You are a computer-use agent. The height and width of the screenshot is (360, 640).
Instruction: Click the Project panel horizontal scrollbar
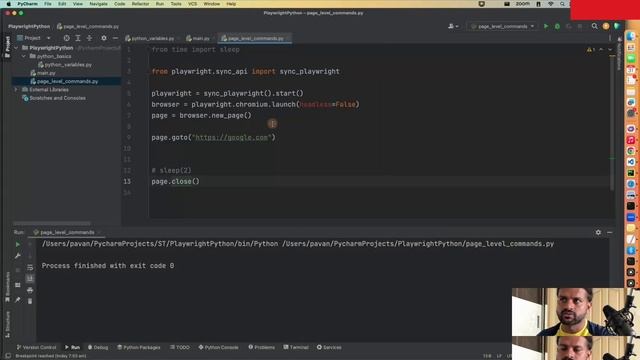(x=52, y=223)
